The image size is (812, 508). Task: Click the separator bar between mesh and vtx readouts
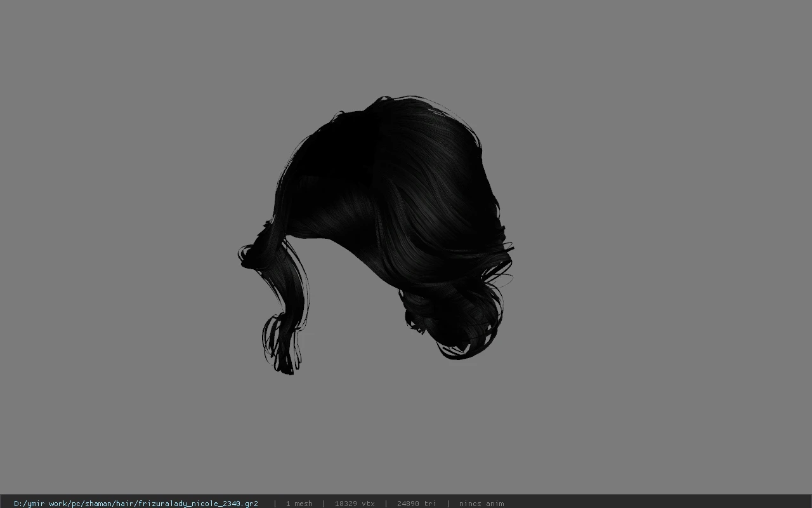pos(324,504)
